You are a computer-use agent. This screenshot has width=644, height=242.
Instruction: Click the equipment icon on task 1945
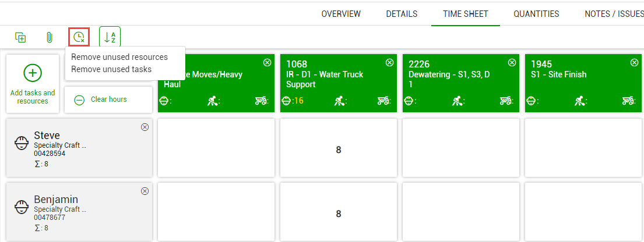coord(628,101)
